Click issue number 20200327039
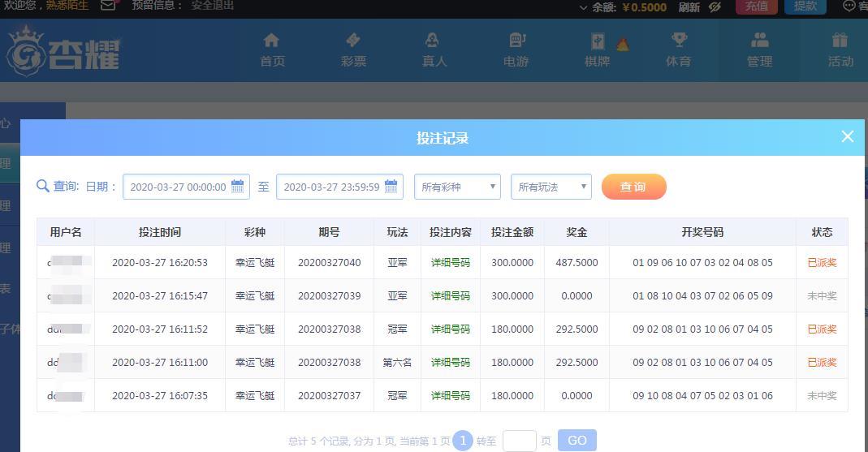This screenshot has width=868, height=452. 329,296
